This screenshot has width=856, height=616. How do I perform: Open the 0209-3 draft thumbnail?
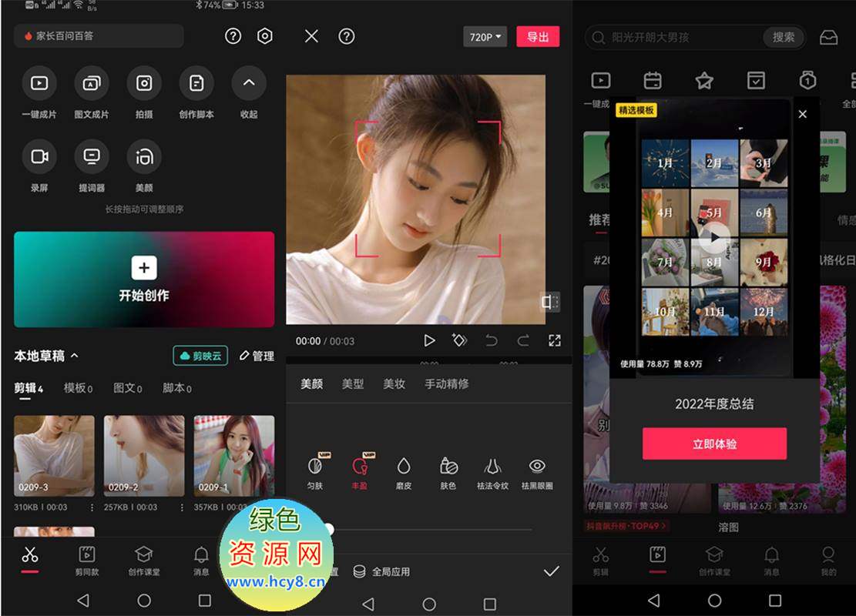pyautogui.click(x=54, y=455)
